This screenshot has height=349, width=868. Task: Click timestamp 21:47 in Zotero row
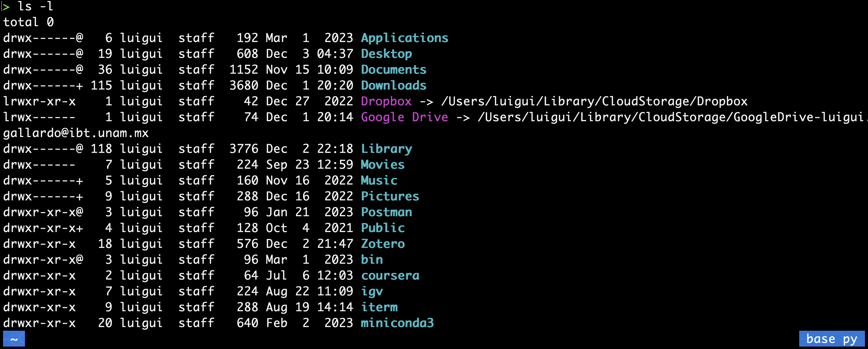point(335,244)
